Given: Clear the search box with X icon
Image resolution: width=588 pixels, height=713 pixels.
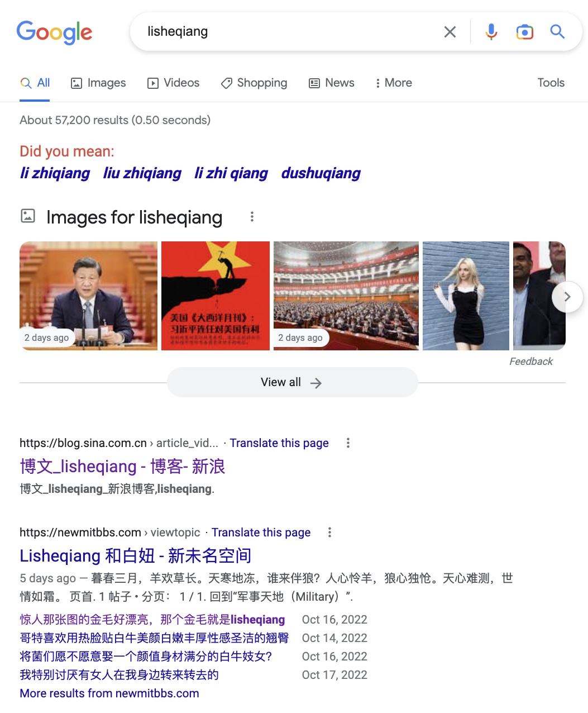Looking at the screenshot, I should [x=450, y=32].
